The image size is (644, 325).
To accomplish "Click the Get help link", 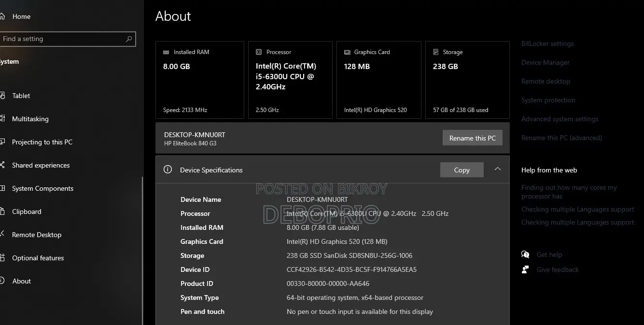I will (549, 254).
